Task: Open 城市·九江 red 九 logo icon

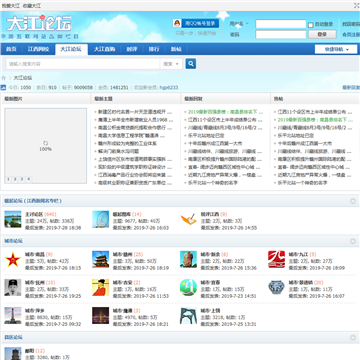Action: [276, 259]
